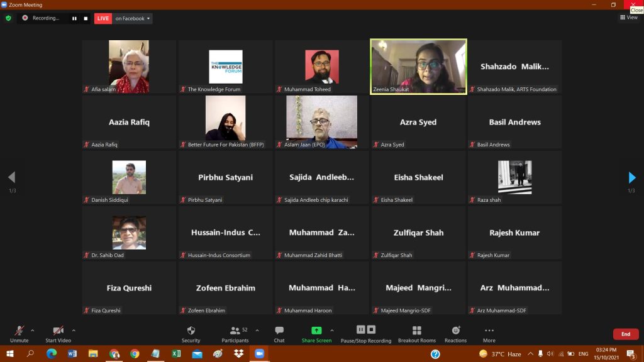Click the green Share Screen icon
The width and height of the screenshot is (644, 362).
click(316, 331)
